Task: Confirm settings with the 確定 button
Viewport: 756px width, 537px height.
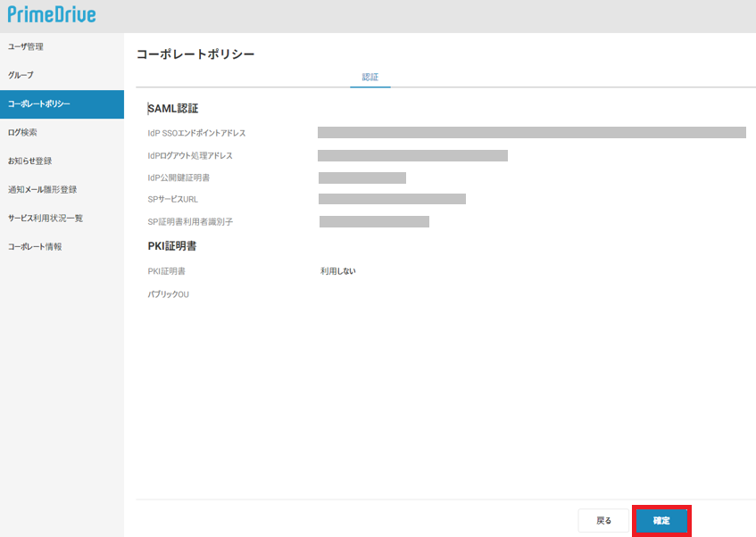Action: click(x=661, y=521)
